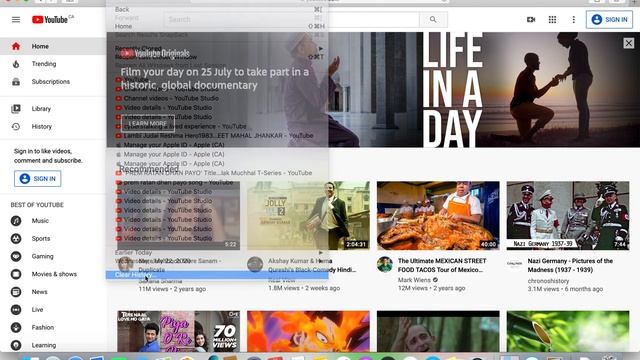640x360 pixels.
Task: Open the Sports category
Action: [x=53, y=238]
